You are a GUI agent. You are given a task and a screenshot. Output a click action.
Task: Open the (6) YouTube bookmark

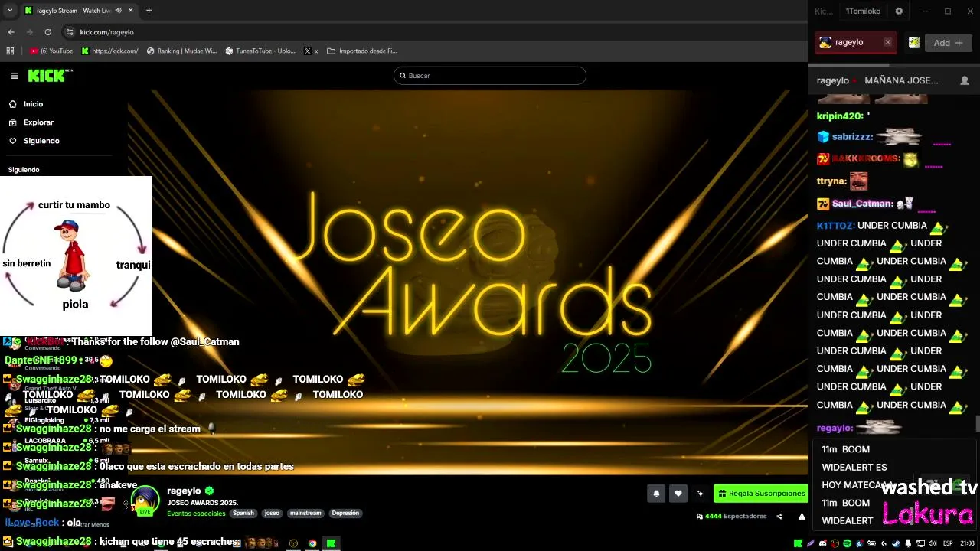coord(51,51)
